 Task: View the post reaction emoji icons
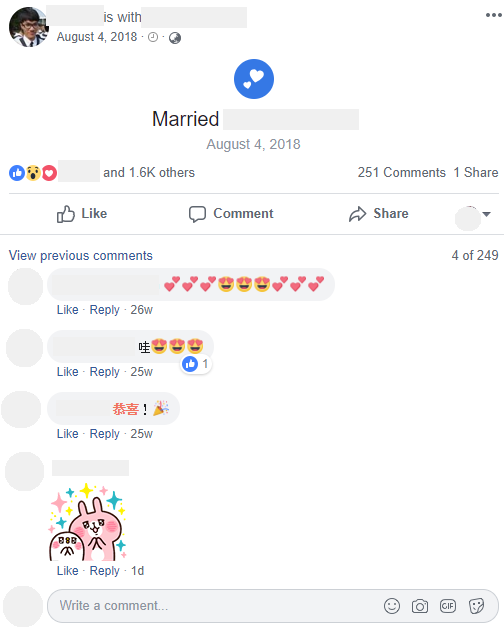click(33, 173)
